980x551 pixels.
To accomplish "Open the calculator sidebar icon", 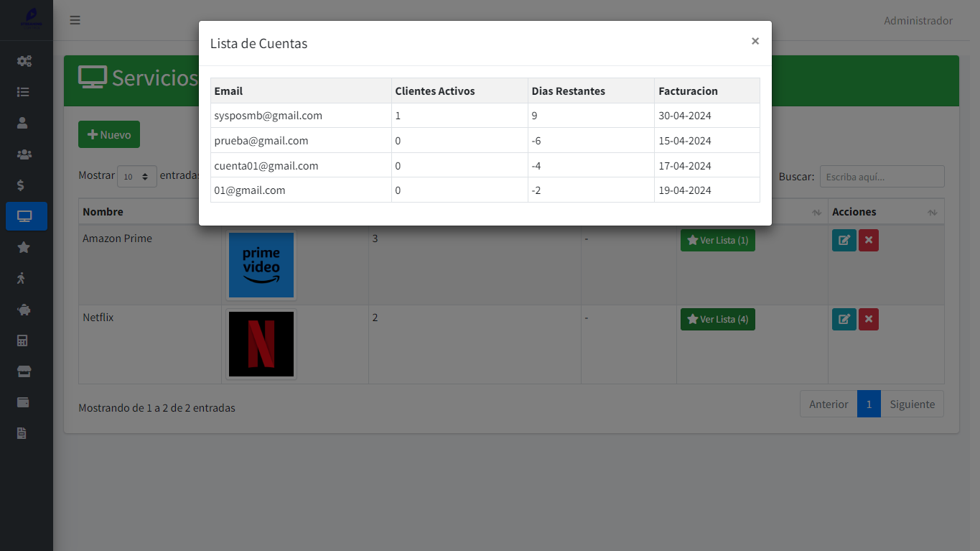I will (22, 341).
